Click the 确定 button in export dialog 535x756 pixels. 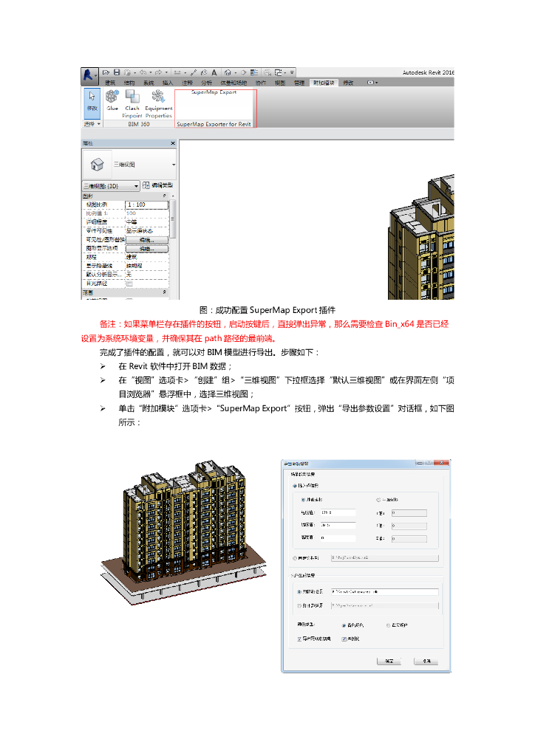pos(389,661)
